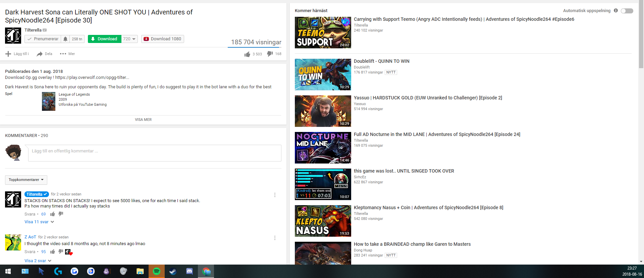The width and height of the screenshot is (644, 278).
Task: Open the Yassuo Hardstuck Gold thumbnail
Action: click(x=323, y=111)
